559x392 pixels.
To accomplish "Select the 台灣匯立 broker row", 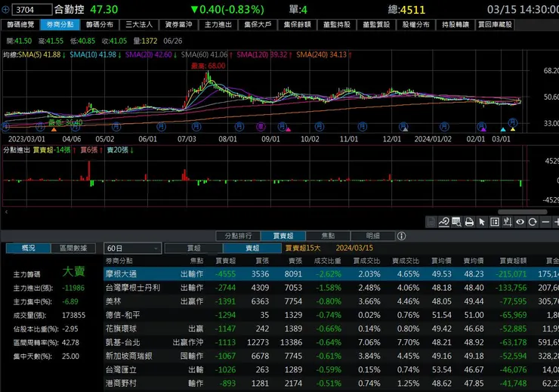I will (x=331, y=370).
